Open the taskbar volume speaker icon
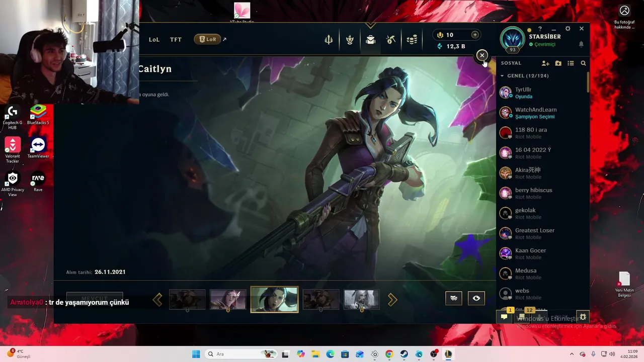Viewport: 644px width, 362px height. pos(612,354)
